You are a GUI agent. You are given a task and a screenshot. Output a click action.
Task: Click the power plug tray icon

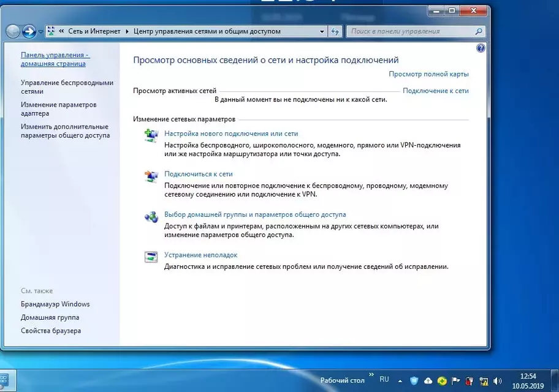(x=470, y=381)
